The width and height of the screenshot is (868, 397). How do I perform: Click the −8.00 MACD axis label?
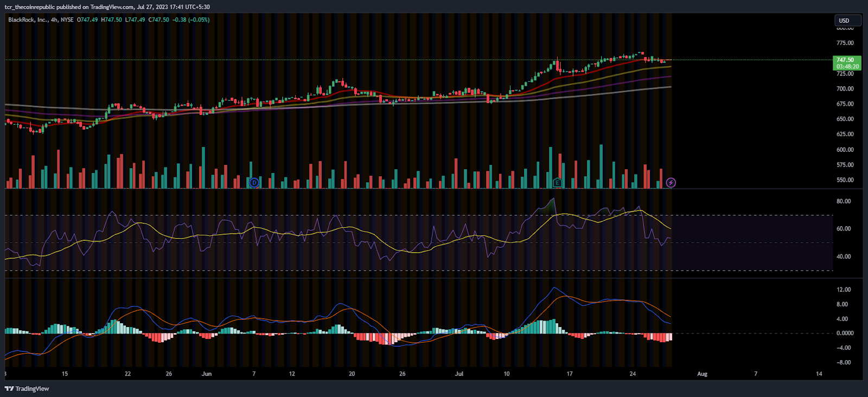pyautogui.click(x=844, y=362)
